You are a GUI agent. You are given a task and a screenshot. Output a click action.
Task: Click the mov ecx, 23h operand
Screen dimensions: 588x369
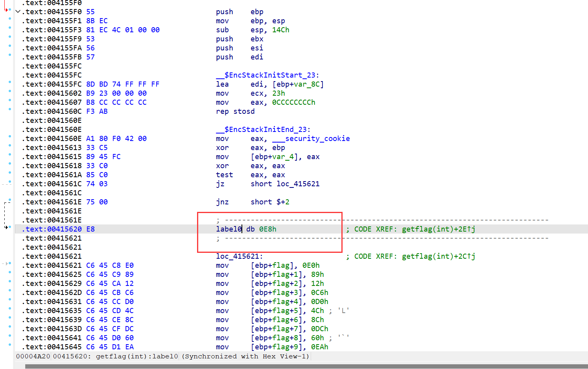click(278, 93)
